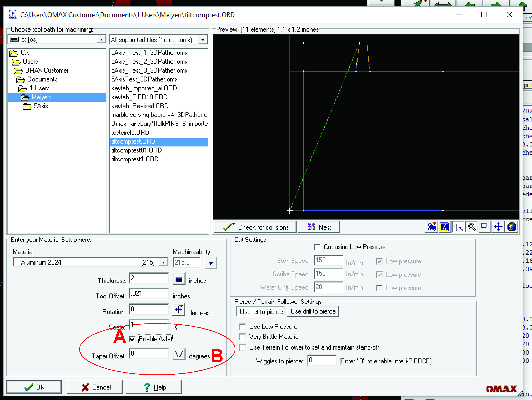Enable the A-Jet checkbox
Image resolution: width=532 pixels, height=400 pixels.
point(133,338)
